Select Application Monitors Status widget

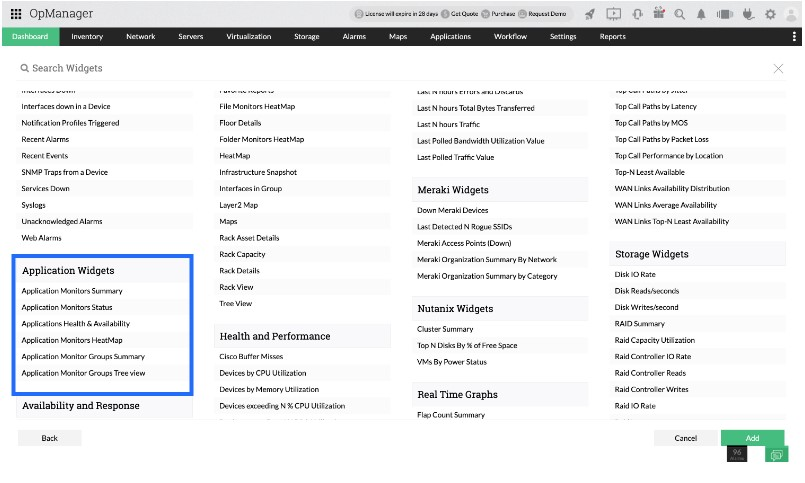pyautogui.click(x=67, y=307)
